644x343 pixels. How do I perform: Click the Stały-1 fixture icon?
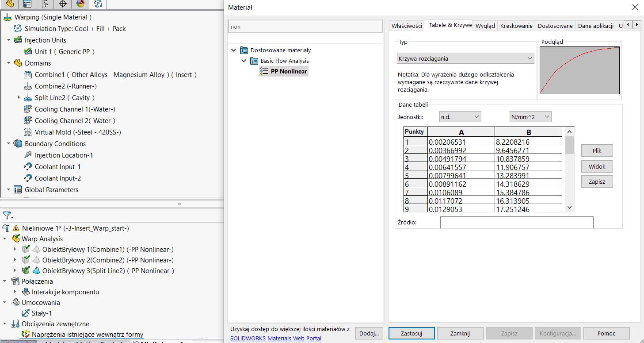pyautogui.click(x=25, y=313)
